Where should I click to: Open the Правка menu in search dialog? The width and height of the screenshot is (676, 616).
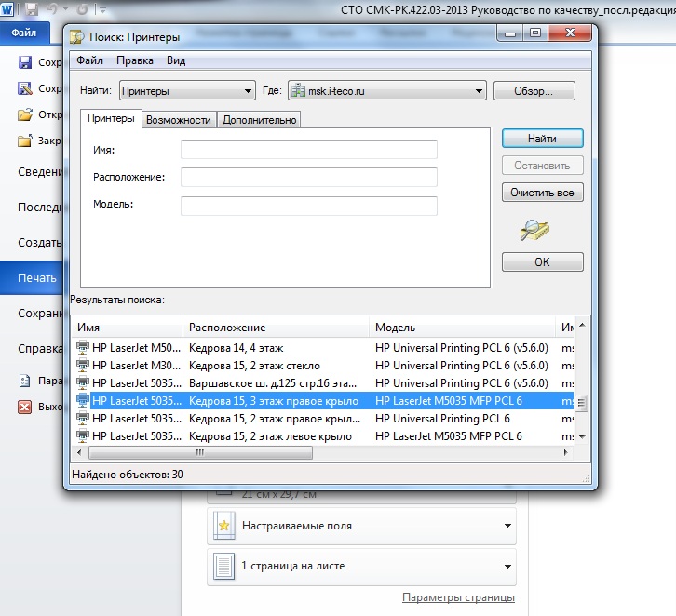click(x=135, y=60)
